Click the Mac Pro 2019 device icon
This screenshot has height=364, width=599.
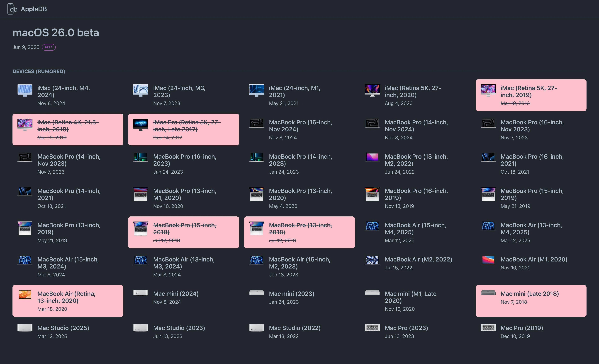click(x=488, y=328)
